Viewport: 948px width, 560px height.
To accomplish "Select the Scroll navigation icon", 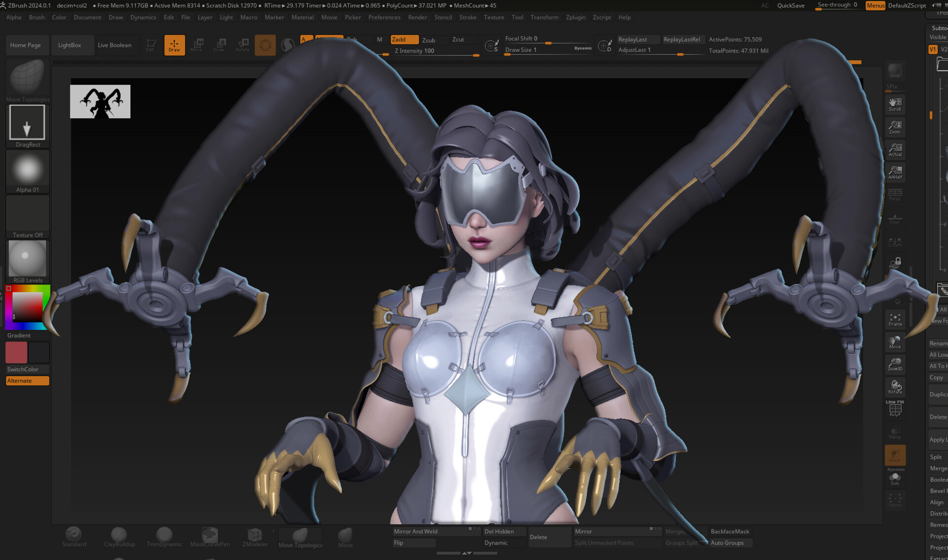I will click(895, 104).
